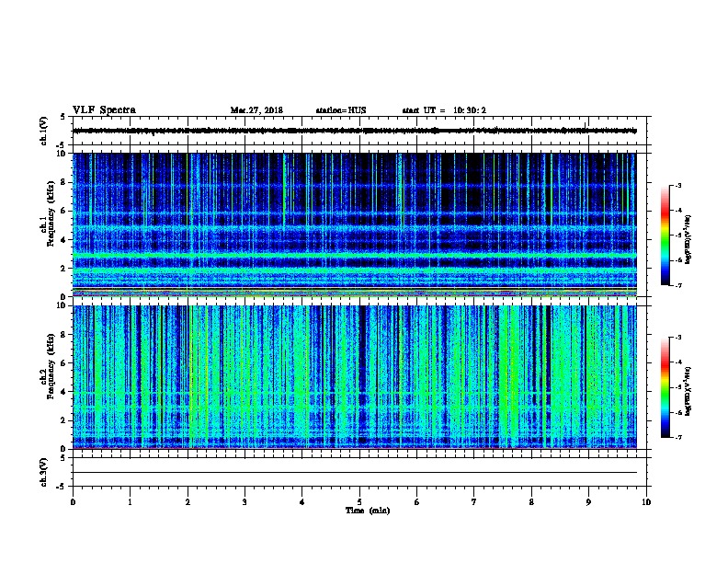Click the "8" kHz tick of ch.1 frequency axis

pos(63,182)
